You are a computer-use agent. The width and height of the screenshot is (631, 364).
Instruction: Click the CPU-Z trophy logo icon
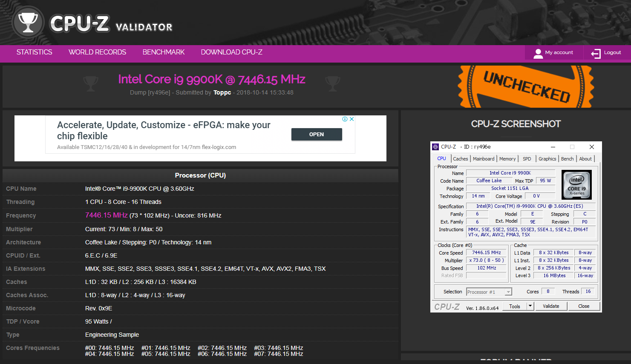click(28, 22)
